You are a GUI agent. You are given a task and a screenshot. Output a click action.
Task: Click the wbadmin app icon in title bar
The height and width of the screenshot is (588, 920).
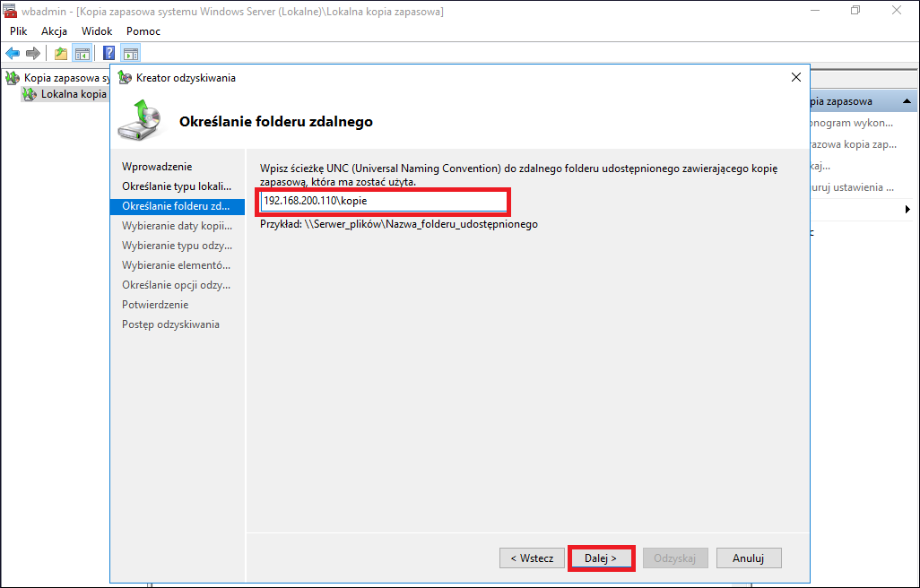point(9,11)
